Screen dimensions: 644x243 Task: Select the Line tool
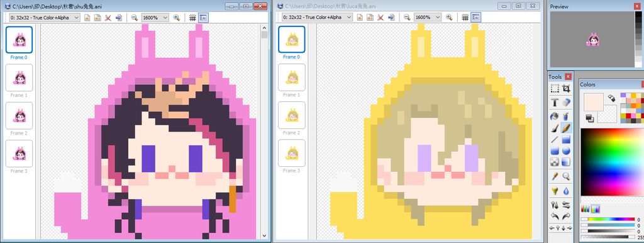coord(555,139)
